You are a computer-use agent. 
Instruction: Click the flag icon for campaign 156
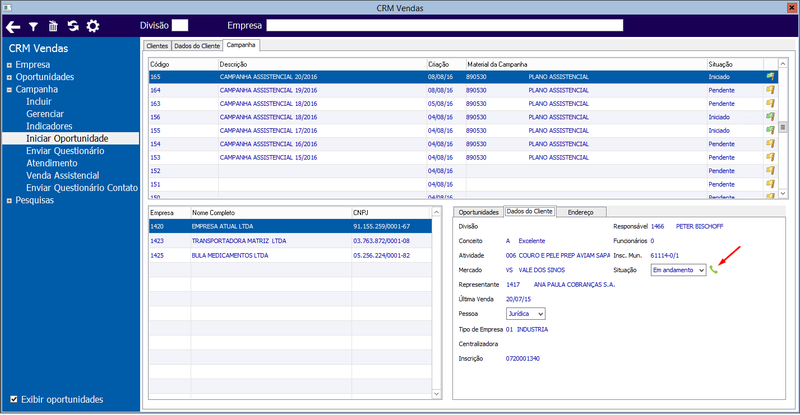770,117
